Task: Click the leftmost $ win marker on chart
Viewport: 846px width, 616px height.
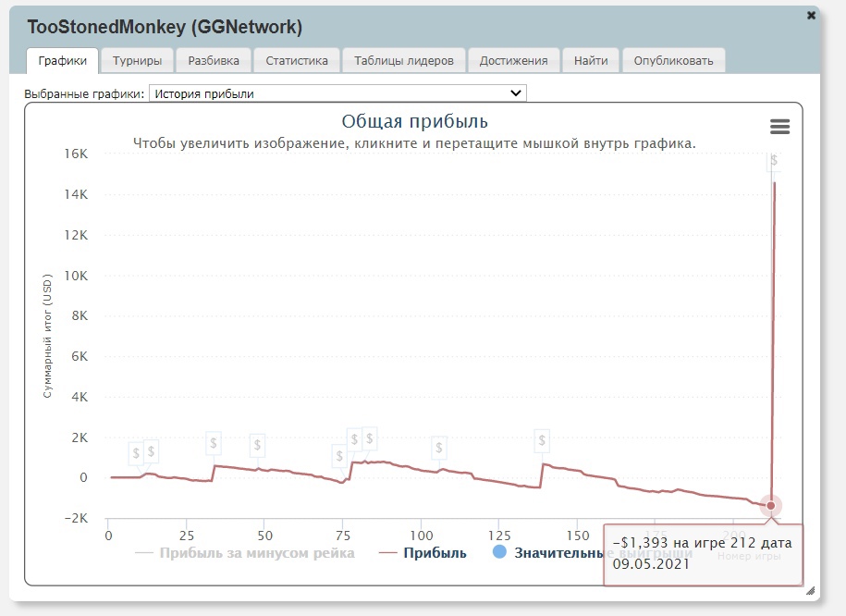Action: coord(136,453)
